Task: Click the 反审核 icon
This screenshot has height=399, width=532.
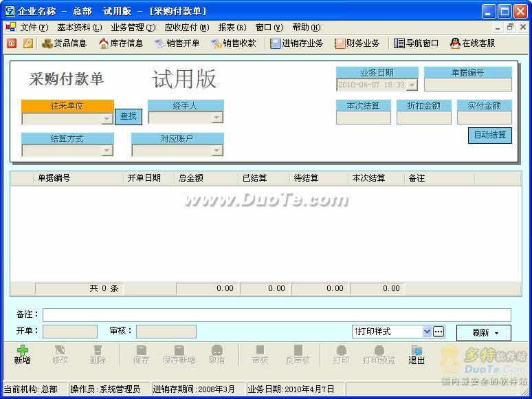Action: tap(298, 355)
